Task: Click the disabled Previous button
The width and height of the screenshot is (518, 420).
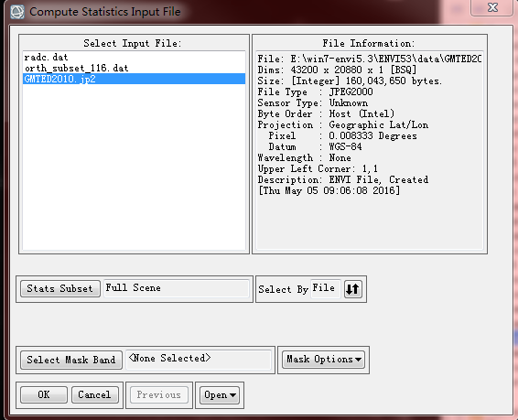Action: point(159,395)
